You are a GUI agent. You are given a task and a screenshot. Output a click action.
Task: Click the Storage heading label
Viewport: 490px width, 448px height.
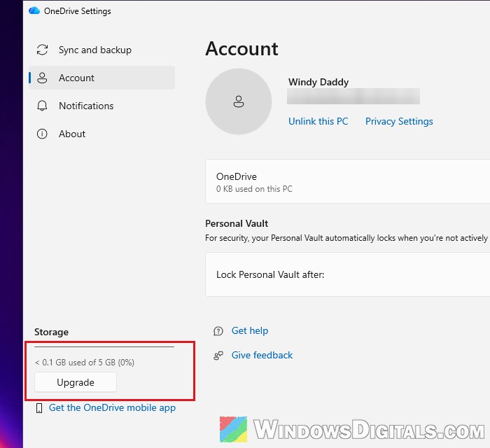[51, 332]
